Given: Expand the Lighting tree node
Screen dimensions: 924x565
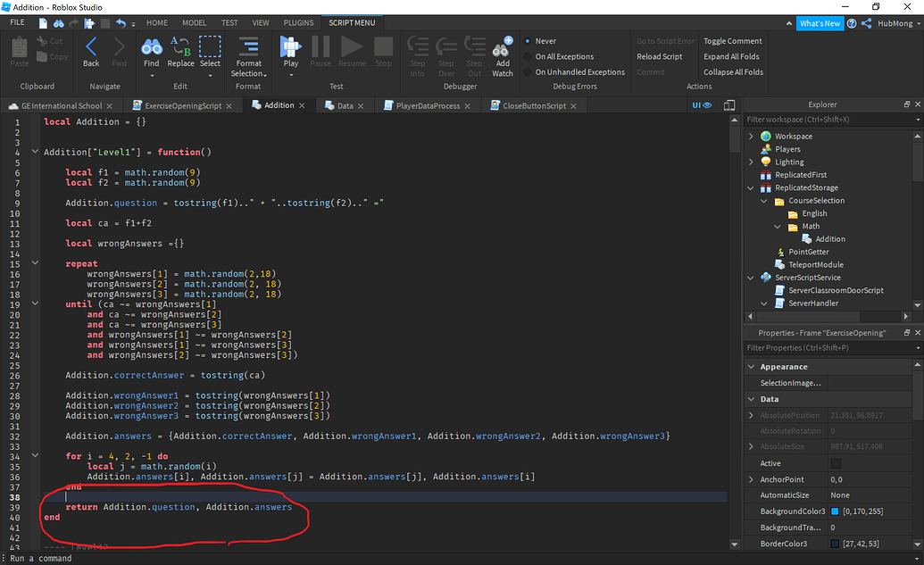Looking at the screenshot, I should pyautogui.click(x=751, y=162).
